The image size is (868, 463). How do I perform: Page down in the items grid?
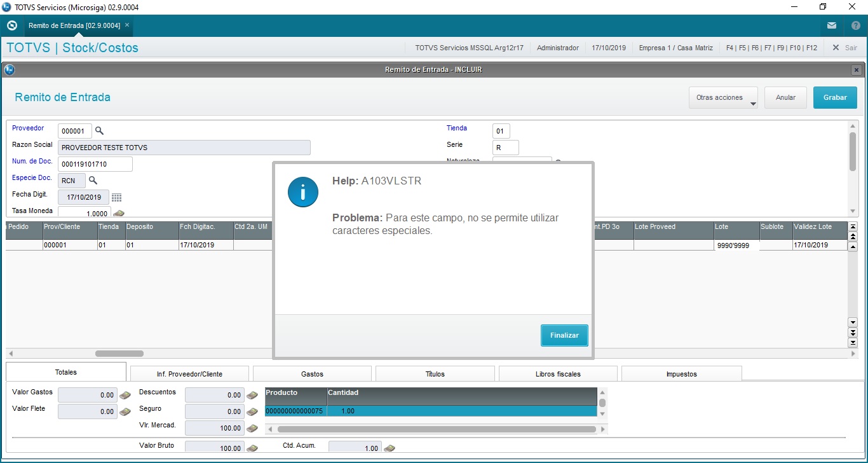tap(853, 333)
